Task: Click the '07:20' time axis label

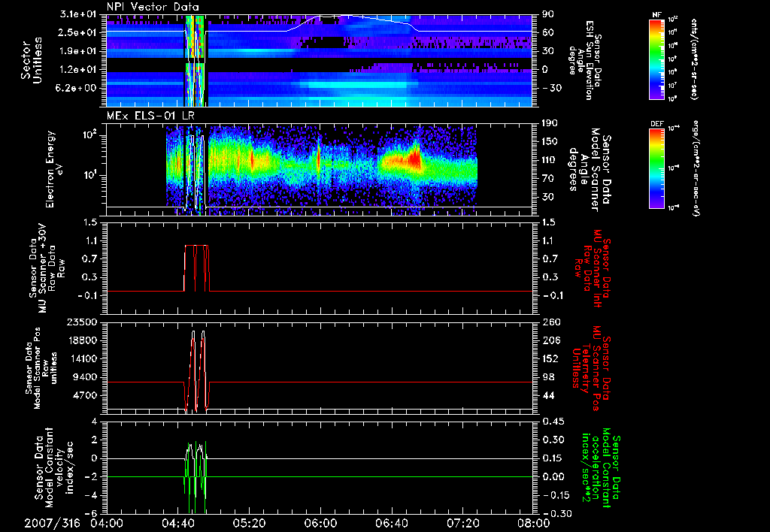Action: 462,523
